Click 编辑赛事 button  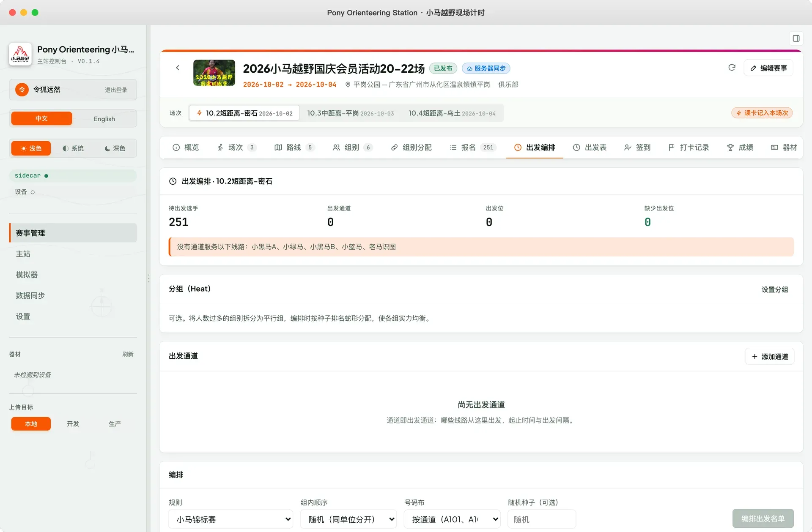768,68
